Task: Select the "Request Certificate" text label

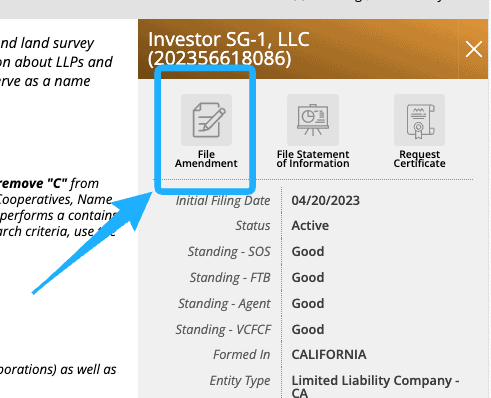Action: [x=419, y=159]
